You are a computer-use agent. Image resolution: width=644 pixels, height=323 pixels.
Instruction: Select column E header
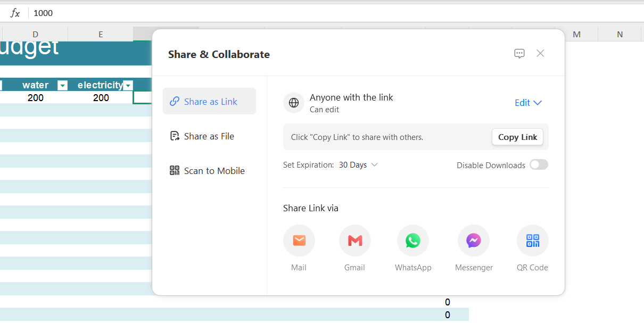point(101,34)
